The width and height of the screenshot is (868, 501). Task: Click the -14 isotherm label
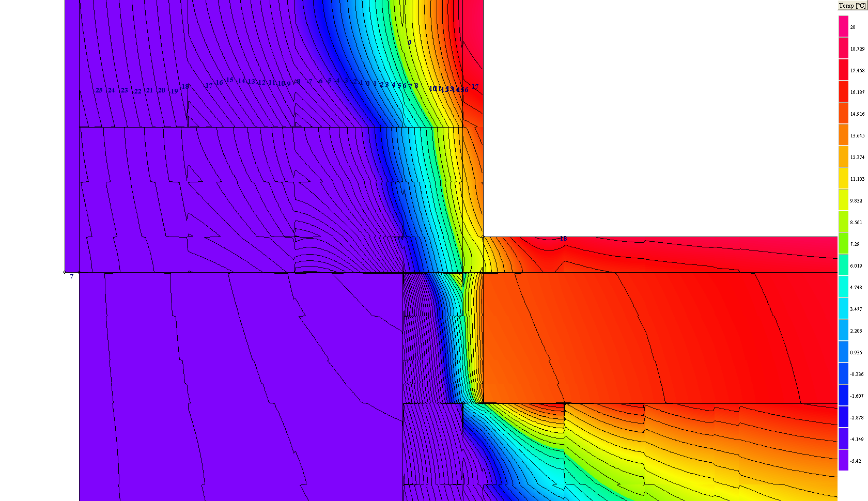[x=240, y=81]
